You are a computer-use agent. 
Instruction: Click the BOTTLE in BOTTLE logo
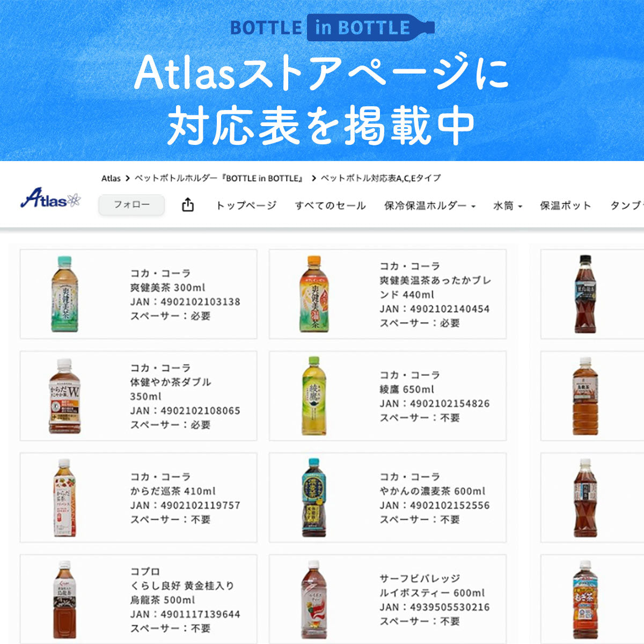(x=332, y=28)
